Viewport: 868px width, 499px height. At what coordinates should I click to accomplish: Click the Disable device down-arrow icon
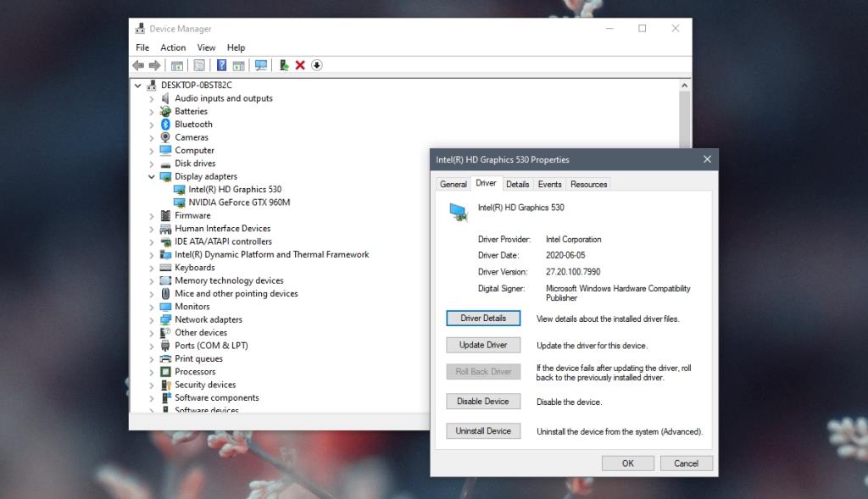click(x=316, y=65)
